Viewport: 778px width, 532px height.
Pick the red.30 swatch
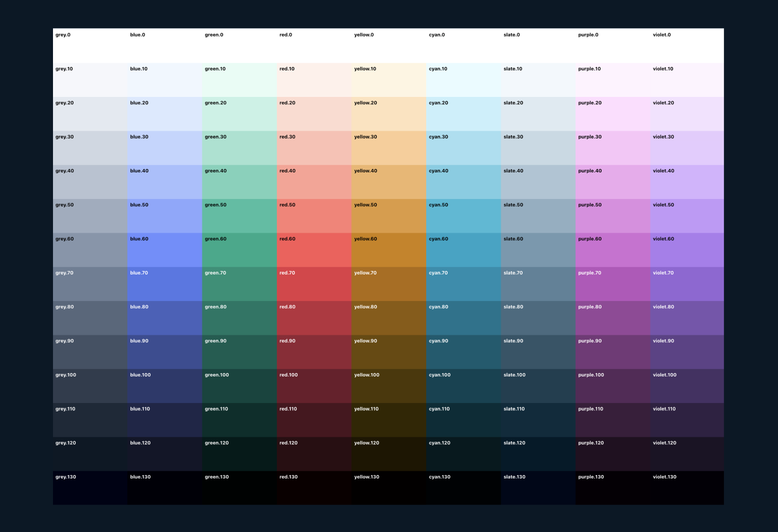tap(314, 148)
